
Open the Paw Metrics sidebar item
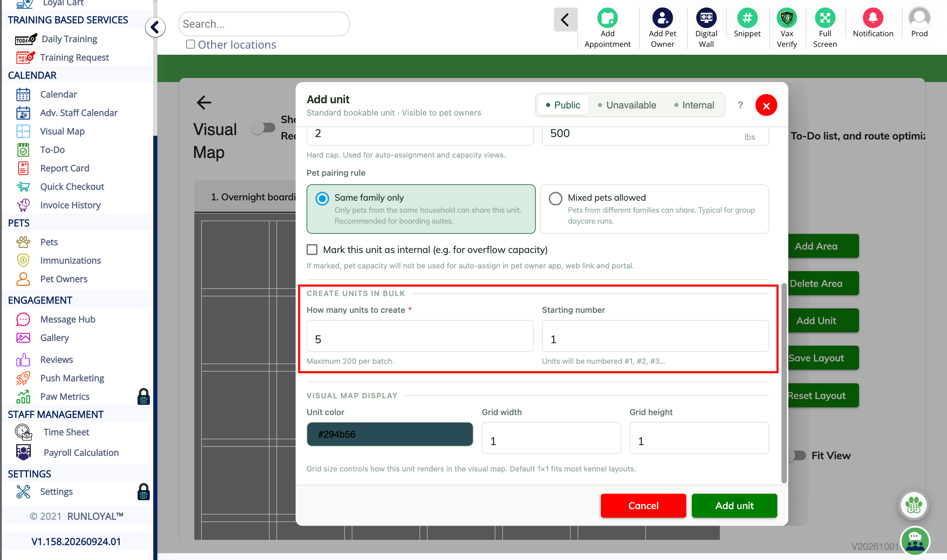click(x=65, y=396)
